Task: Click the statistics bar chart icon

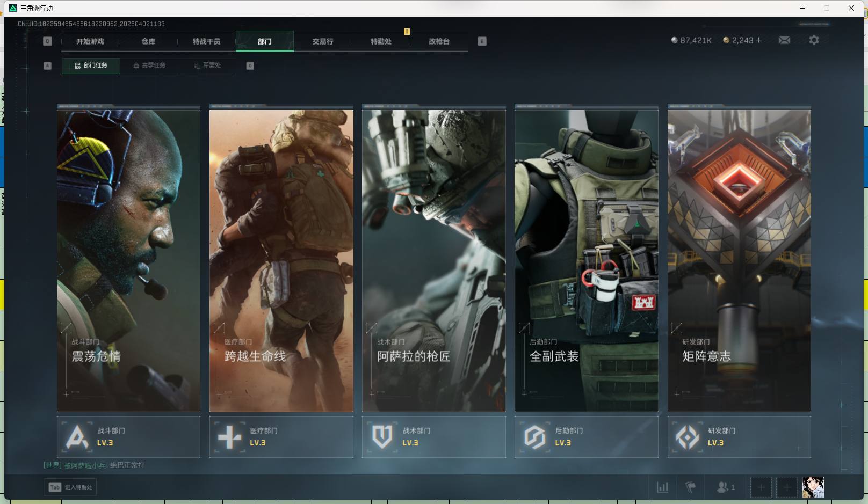Action: (x=663, y=487)
